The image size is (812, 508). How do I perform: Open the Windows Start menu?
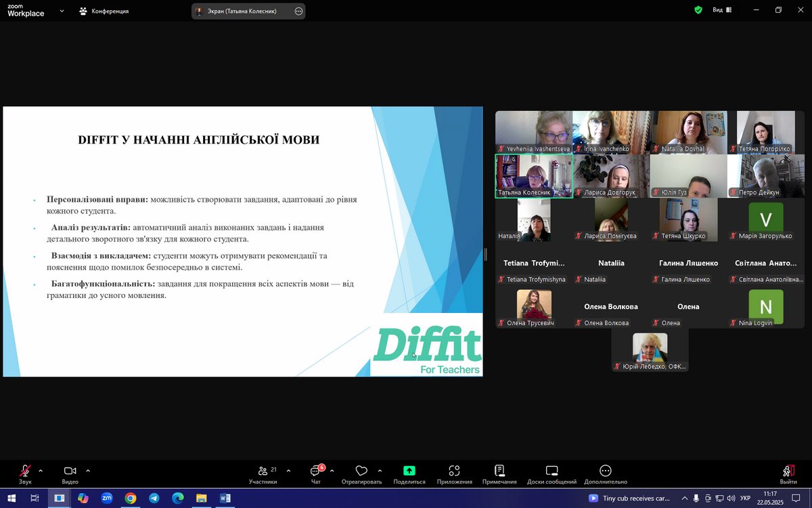12,499
